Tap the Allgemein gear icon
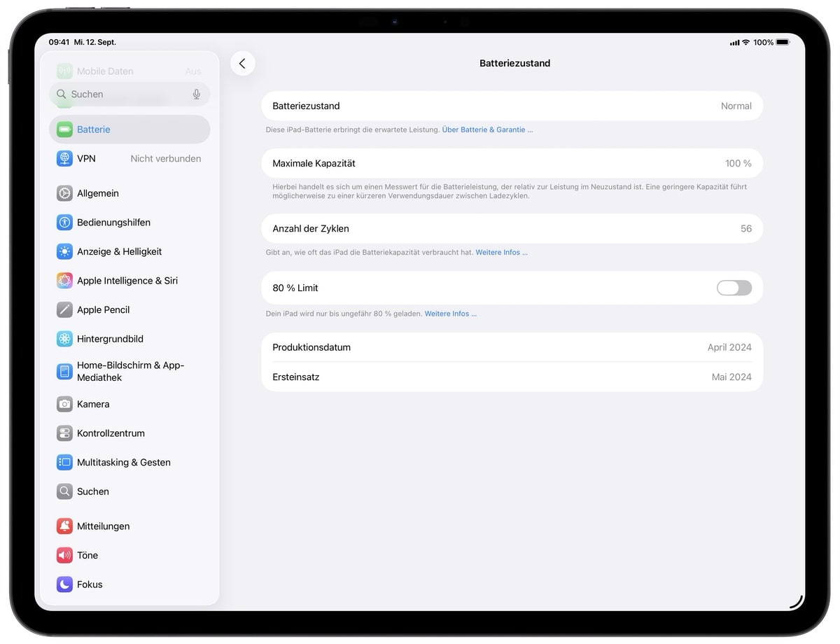The height and width of the screenshot is (644, 840). [x=64, y=193]
